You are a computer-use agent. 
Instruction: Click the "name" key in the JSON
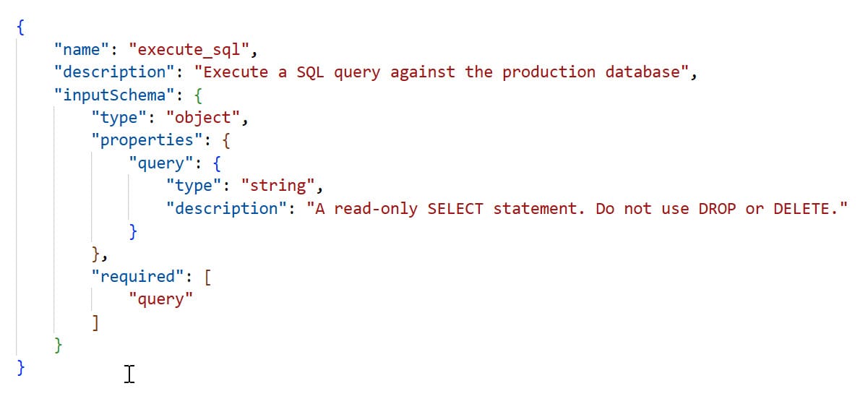coord(80,50)
